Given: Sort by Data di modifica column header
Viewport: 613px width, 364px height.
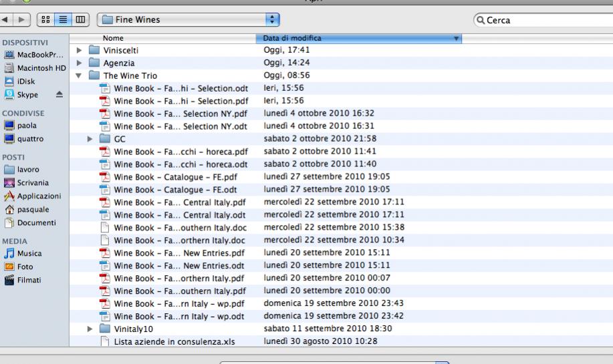Looking at the screenshot, I should [358, 38].
